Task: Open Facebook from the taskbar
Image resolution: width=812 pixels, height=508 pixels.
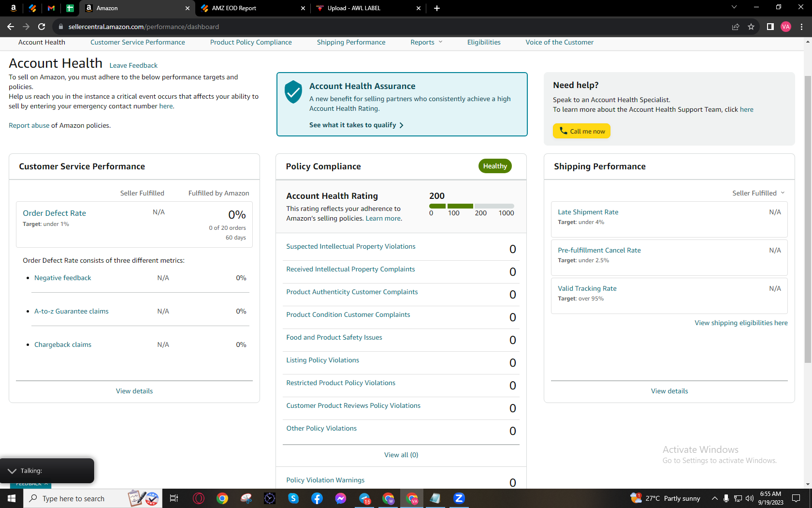Action: coord(317,498)
